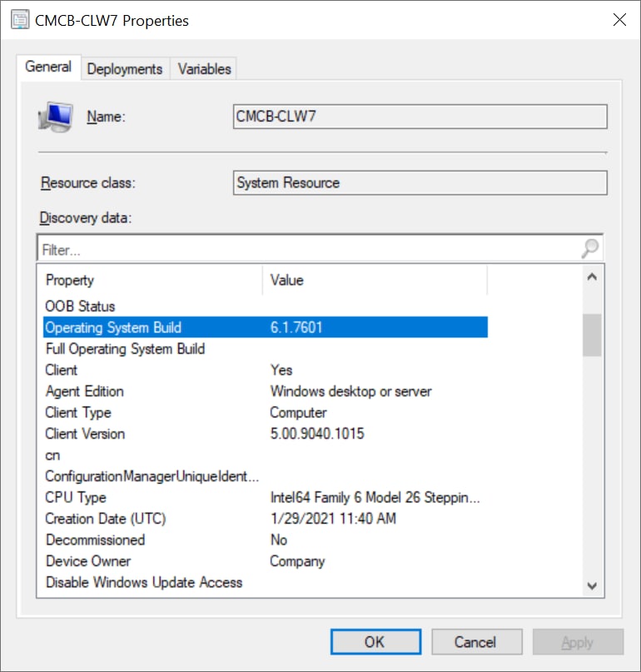Click the value Windows desktop or server
This screenshot has width=641, height=672.
point(351,391)
